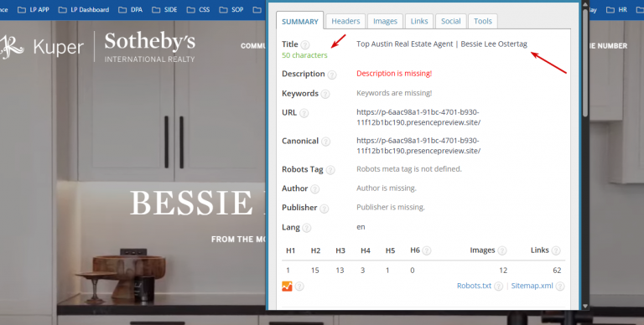The image size is (644, 325).
Task: Switch to the Social tab
Action: coord(450,21)
